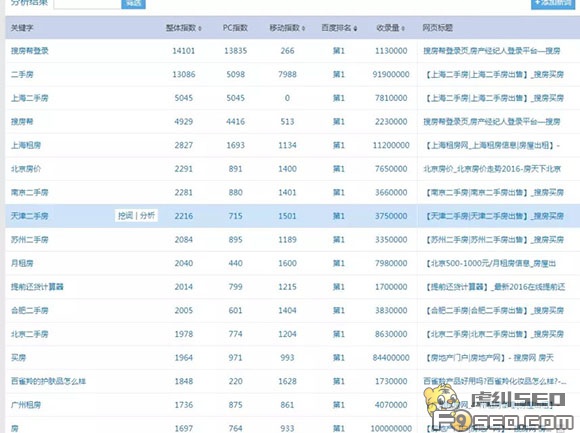Click the 挖词 link in the 天津二手房 row
The width and height of the screenshot is (580, 433).
[x=125, y=216]
